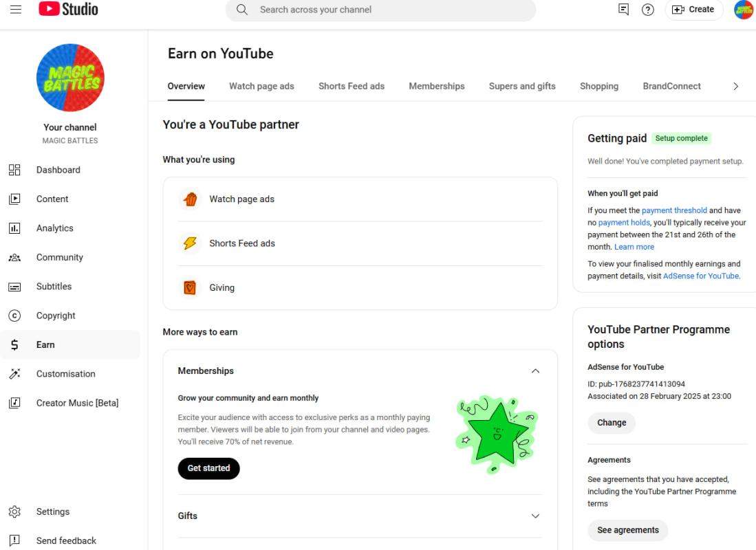
Task: Click the Shorts Feed ads lightning icon
Action: [190, 243]
